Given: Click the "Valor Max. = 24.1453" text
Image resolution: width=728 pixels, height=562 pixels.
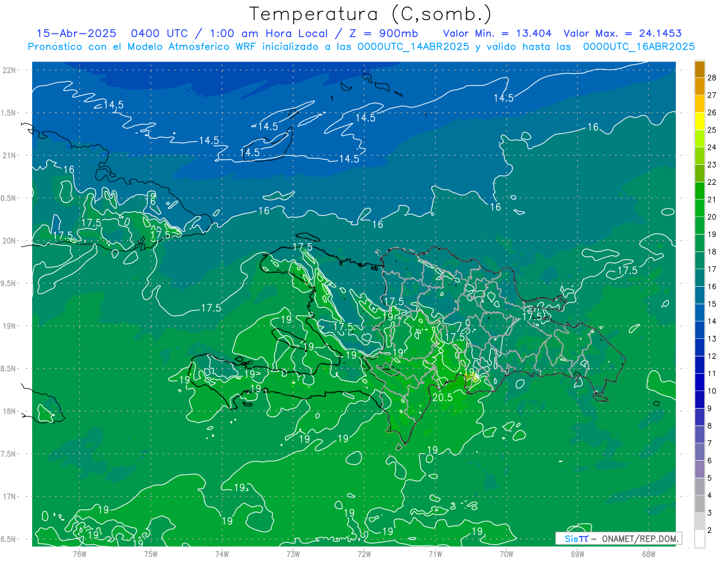Looking at the screenshot, I should click(x=622, y=33).
